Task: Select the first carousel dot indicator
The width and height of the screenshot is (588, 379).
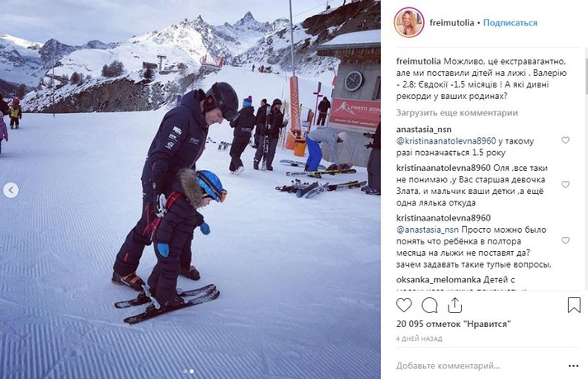Action: [x=186, y=371]
